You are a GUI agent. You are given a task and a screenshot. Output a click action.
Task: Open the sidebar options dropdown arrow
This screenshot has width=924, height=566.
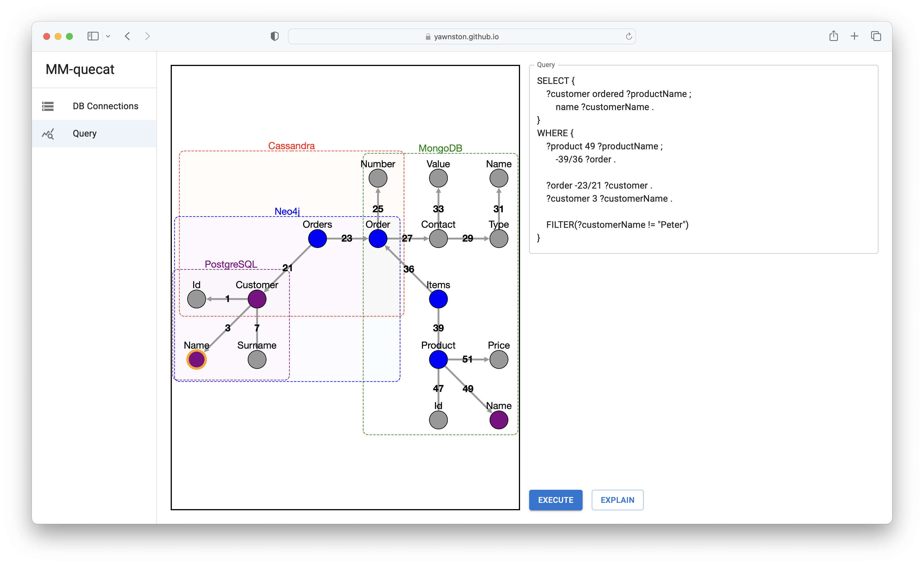click(x=108, y=36)
